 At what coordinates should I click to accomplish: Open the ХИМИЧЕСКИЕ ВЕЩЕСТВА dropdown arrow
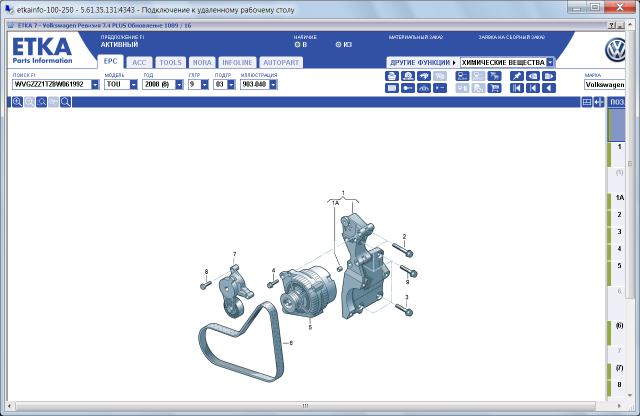pyautogui.click(x=550, y=62)
